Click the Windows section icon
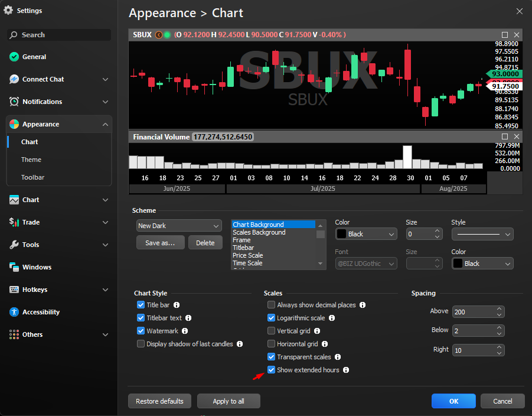The image size is (532, 416). tap(14, 267)
